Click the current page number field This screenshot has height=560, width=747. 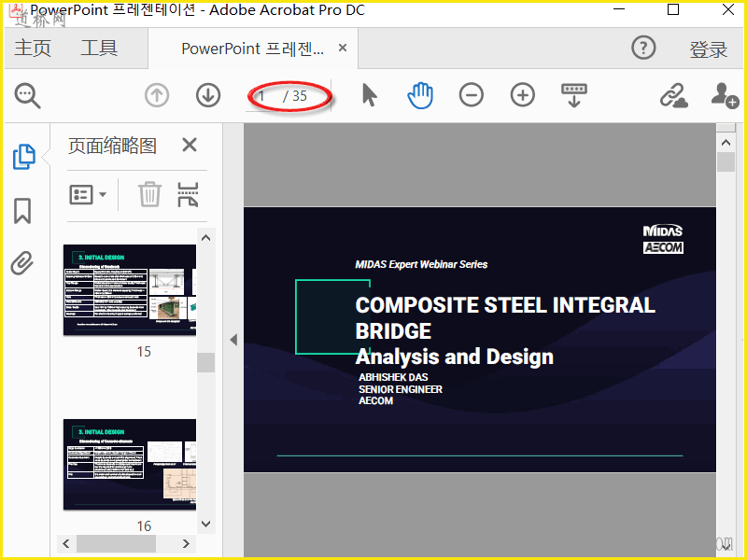tap(262, 96)
